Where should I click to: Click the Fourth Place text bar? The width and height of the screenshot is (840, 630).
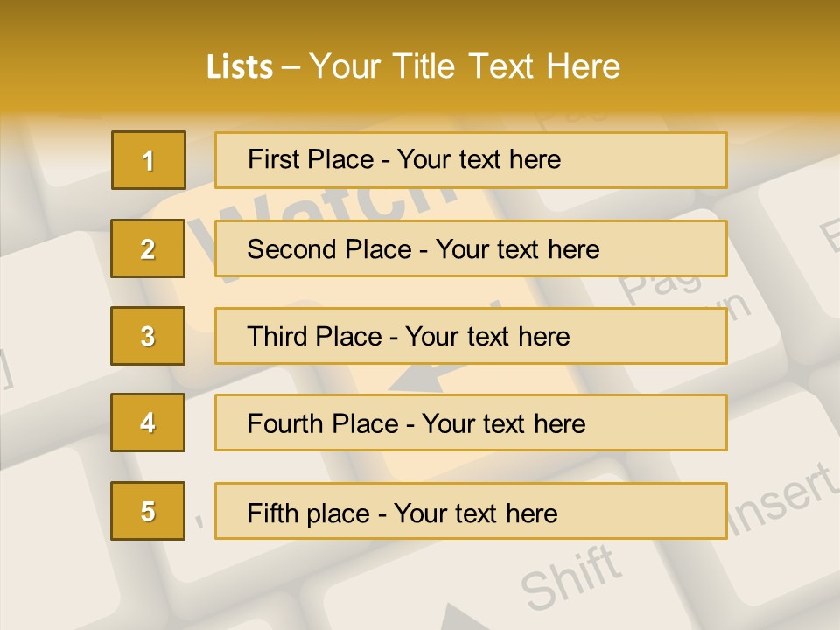(471, 423)
